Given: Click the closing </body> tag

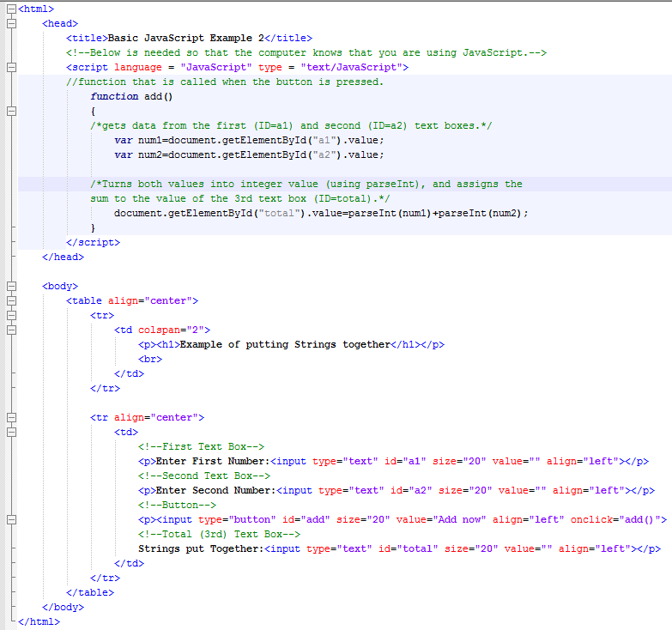Looking at the screenshot, I should (63, 607).
